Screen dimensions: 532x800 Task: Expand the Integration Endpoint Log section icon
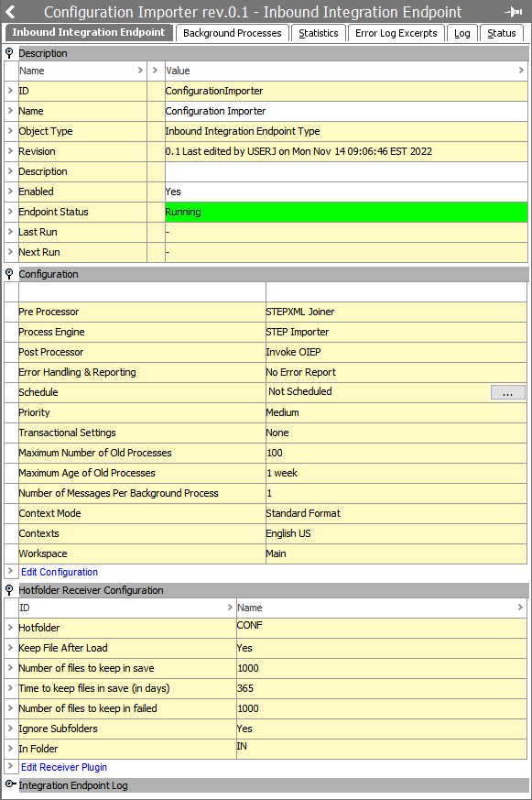(10, 784)
